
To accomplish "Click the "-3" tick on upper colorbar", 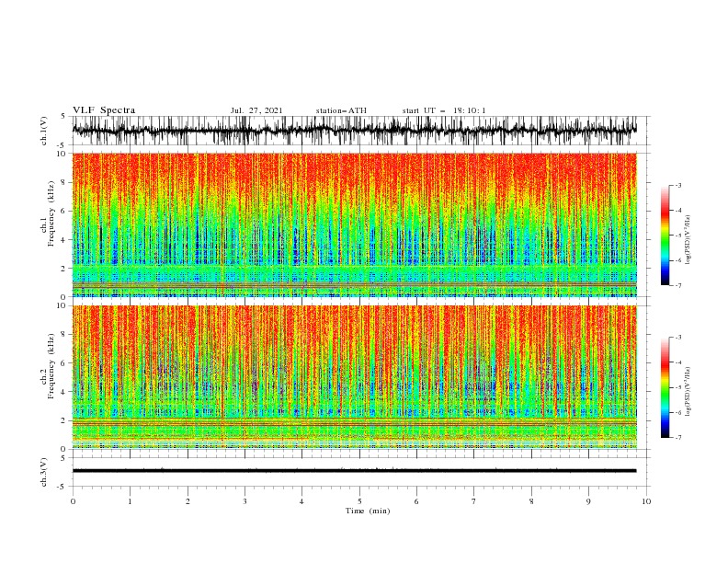I will pyautogui.click(x=678, y=185).
